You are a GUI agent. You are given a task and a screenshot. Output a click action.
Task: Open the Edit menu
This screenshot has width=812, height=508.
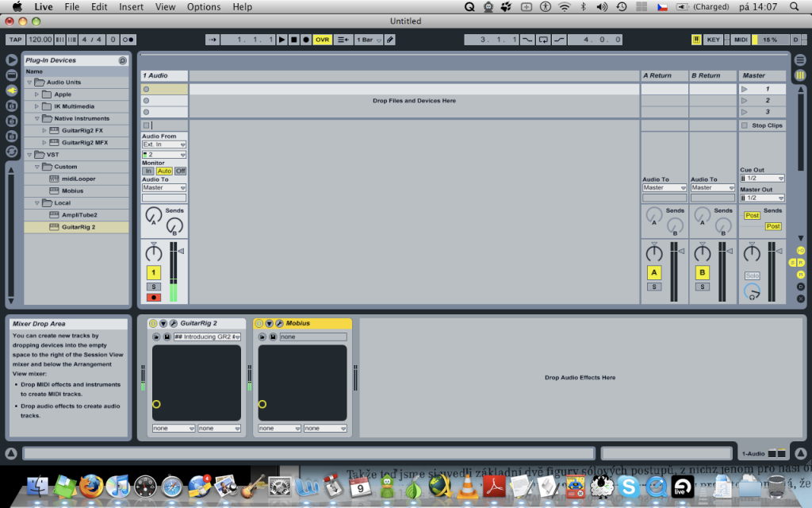pos(99,6)
